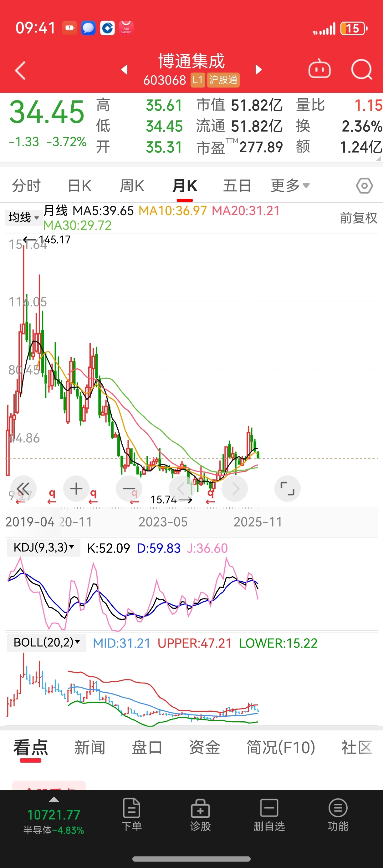Open 盘口 order book tab
Screen dimensions: 383x868
tap(147, 748)
